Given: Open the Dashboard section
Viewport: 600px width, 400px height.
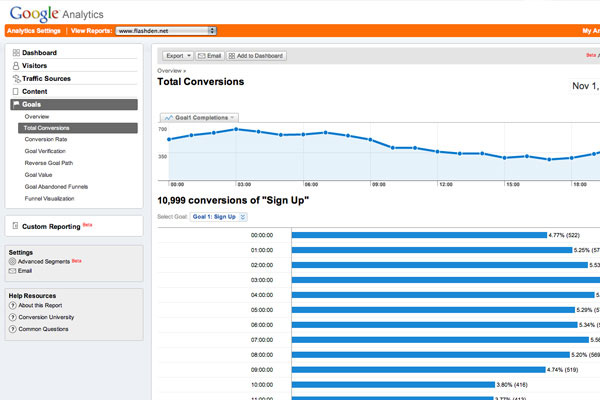Looking at the screenshot, I should coord(39,53).
